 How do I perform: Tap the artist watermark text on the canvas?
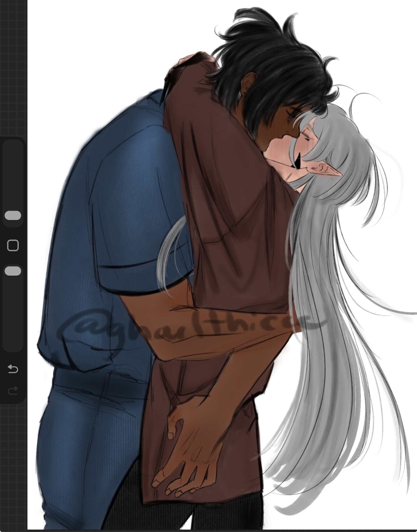(x=186, y=329)
